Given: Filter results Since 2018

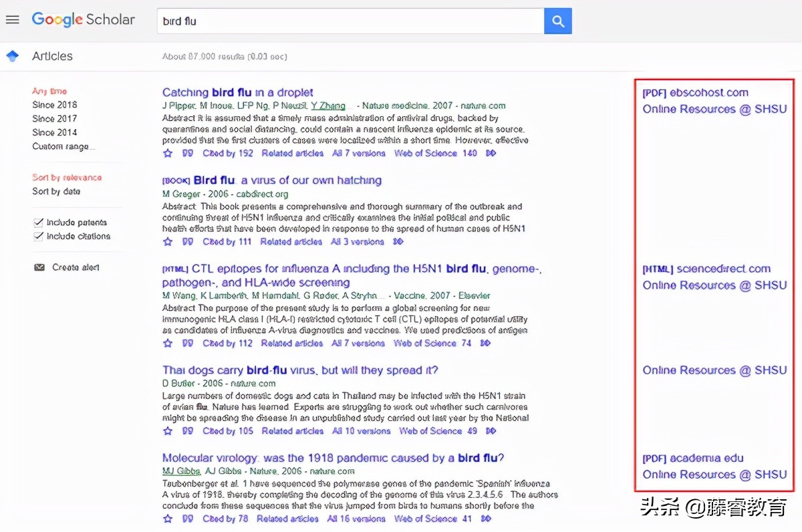Looking at the screenshot, I should click(x=55, y=105).
